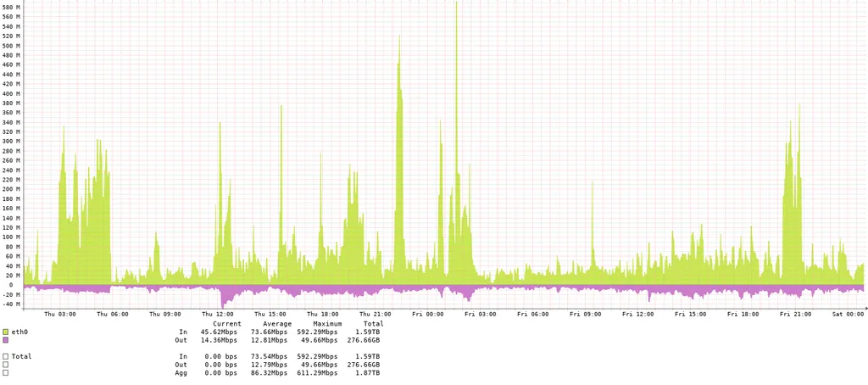Screen dimensions: 868x385
Task: Click the Thu 12:00 time axis label
Action: tap(218, 314)
